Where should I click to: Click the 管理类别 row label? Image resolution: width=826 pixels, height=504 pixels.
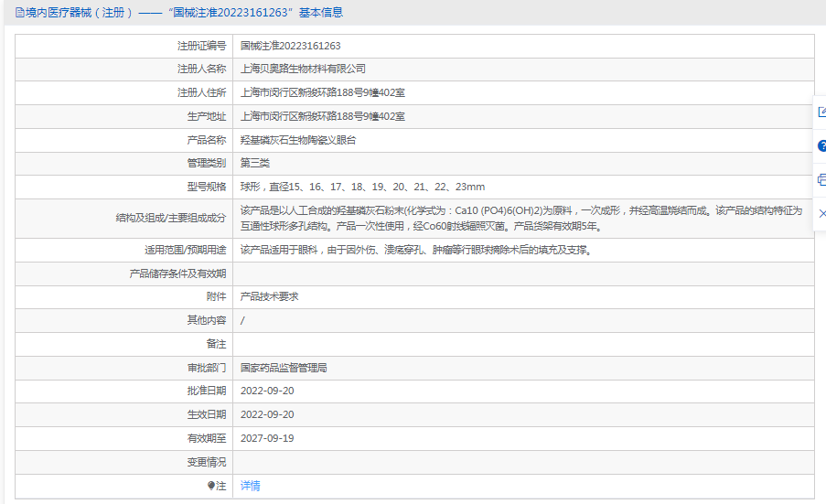(x=207, y=163)
